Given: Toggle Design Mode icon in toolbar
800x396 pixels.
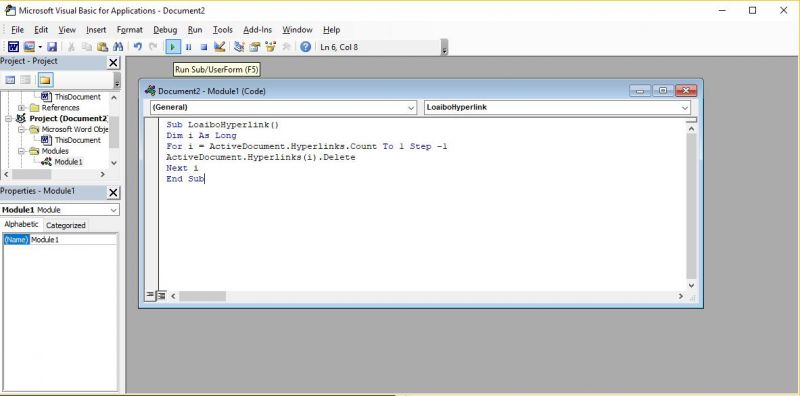Looking at the screenshot, I should click(x=219, y=47).
